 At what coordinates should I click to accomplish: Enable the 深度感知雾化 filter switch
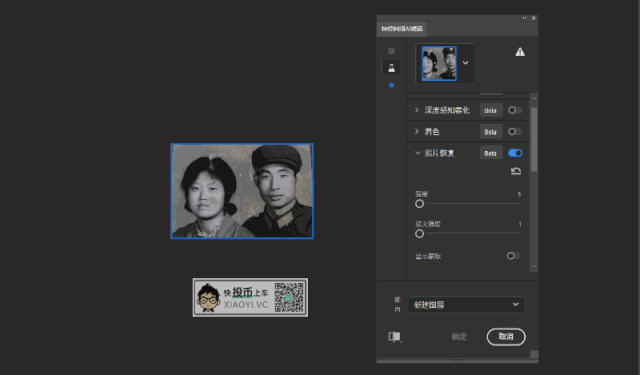(515, 110)
